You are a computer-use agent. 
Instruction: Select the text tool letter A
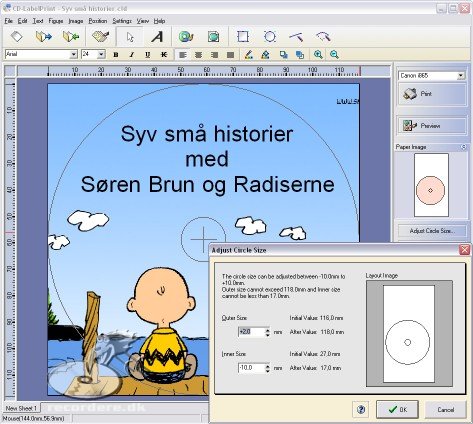(157, 37)
